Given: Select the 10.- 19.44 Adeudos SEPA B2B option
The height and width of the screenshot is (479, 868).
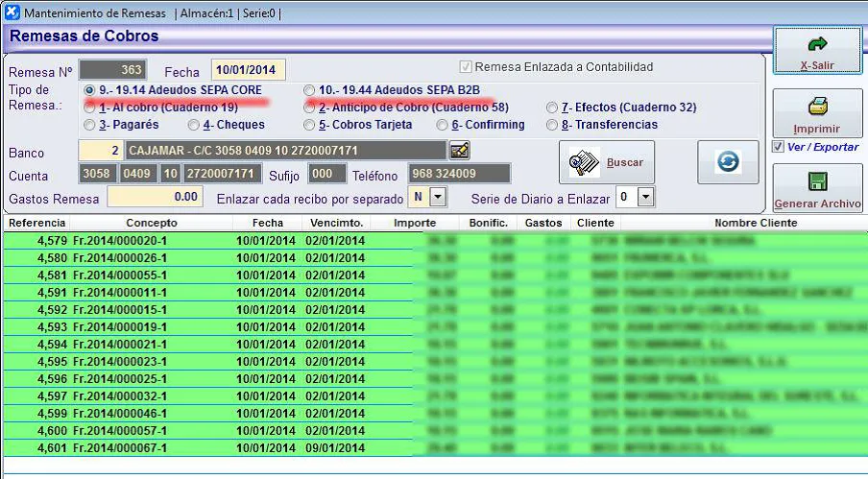Looking at the screenshot, I should (x=309, y=90).
